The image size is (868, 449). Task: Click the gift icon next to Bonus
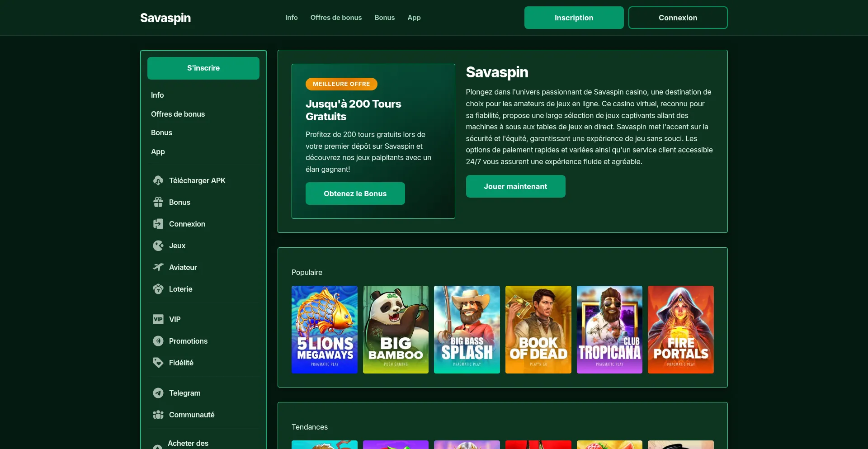point(158,202)
